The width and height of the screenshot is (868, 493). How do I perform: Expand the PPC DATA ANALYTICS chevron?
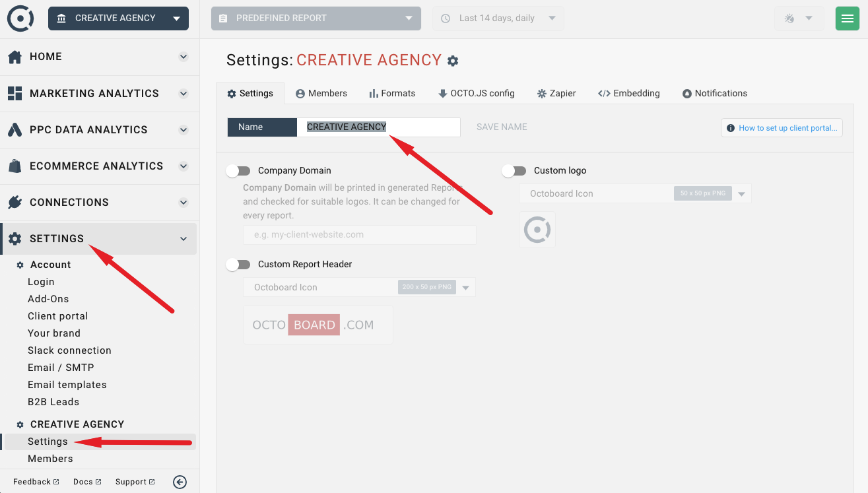pos(184,129)
